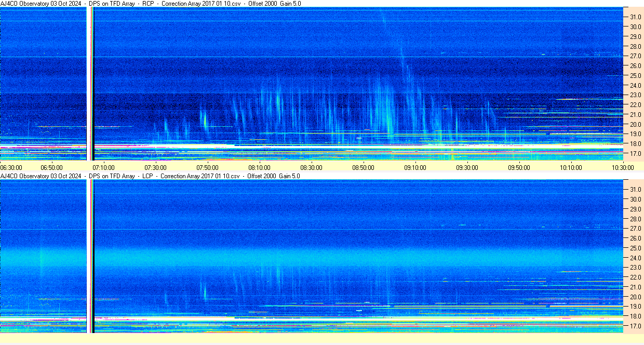Image resolution: width=644 pixels, height=345 pixels.
Task: Click the RCP panel title text
Action: (151, 4)
